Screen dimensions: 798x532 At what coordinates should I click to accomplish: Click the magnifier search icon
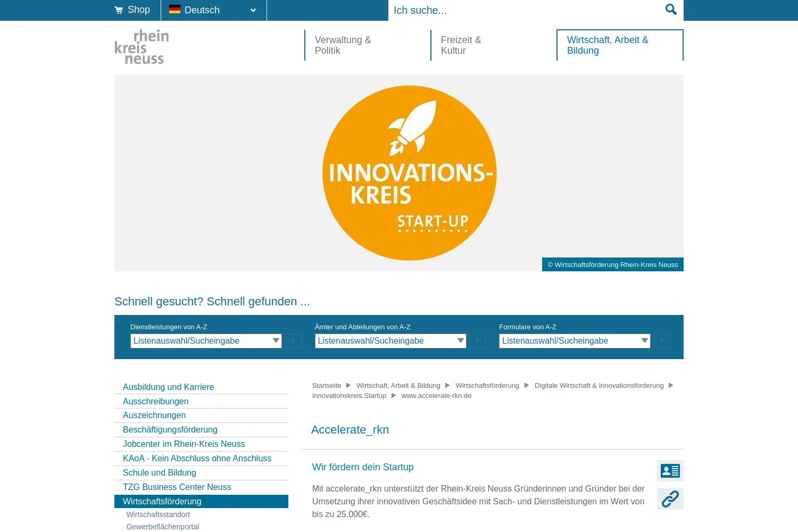point(671,10)
